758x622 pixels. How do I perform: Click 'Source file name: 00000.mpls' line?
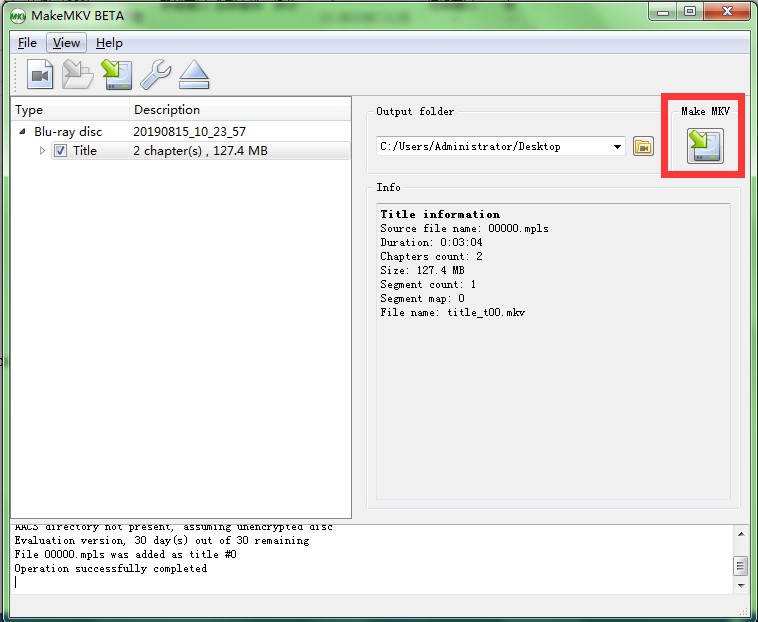464,228
